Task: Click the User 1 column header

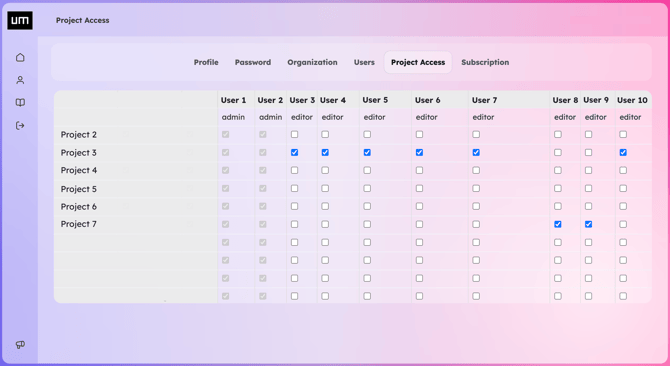Action: pos(233,100)
